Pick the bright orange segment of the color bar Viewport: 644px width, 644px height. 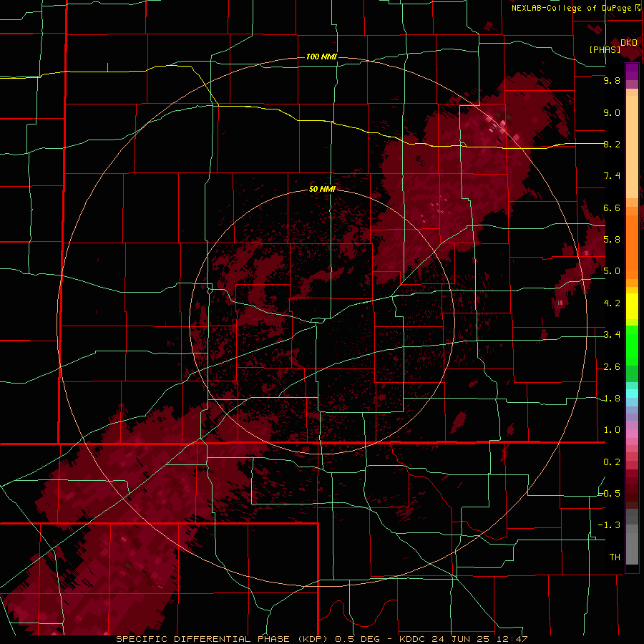pos(632,243)
